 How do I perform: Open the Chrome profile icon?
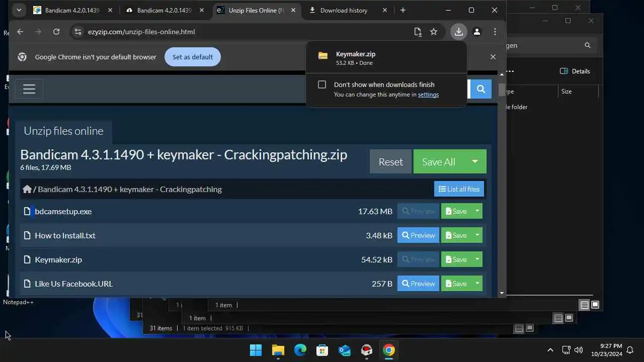coord(477,32)
